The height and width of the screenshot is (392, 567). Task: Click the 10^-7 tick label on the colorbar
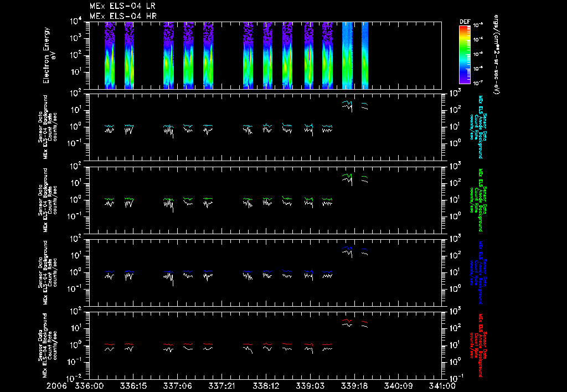(478, 83)
